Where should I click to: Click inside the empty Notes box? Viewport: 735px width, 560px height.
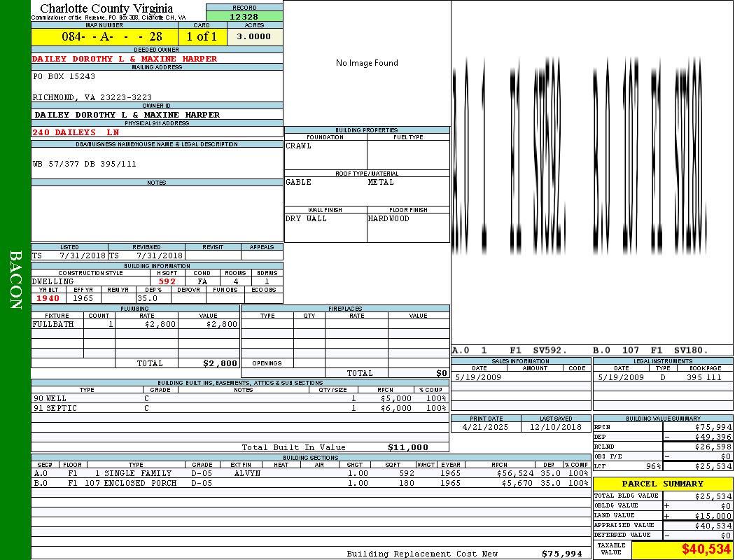[157, 213]
